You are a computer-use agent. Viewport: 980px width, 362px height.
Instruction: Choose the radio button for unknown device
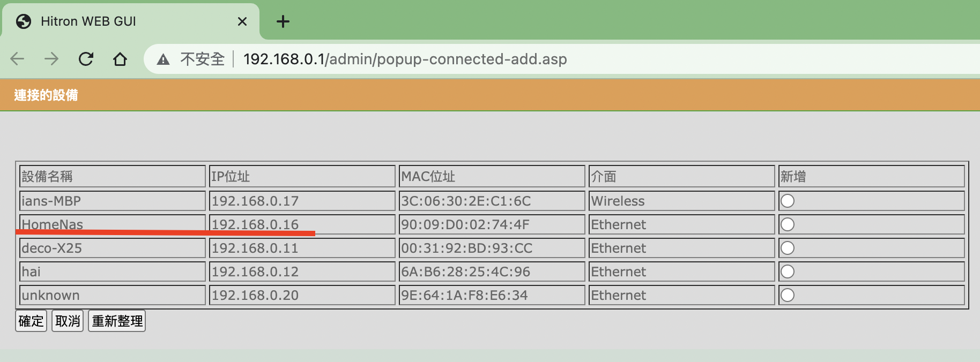click(788, 295)
